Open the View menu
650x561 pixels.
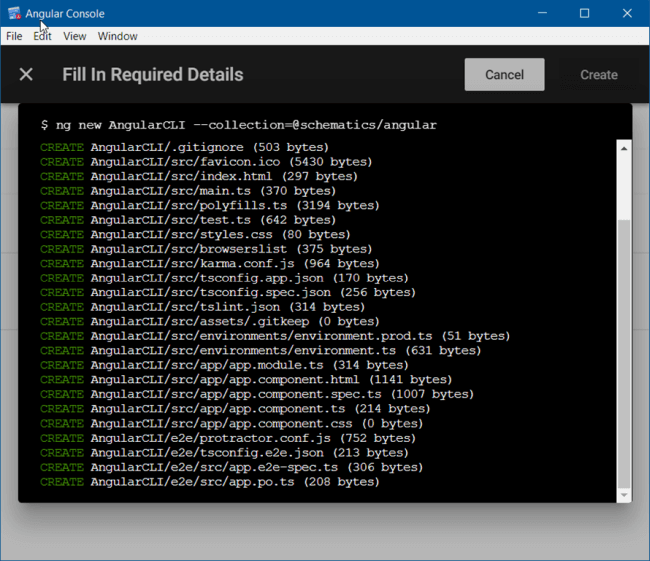pyautogui.click(x=75, y=36)
